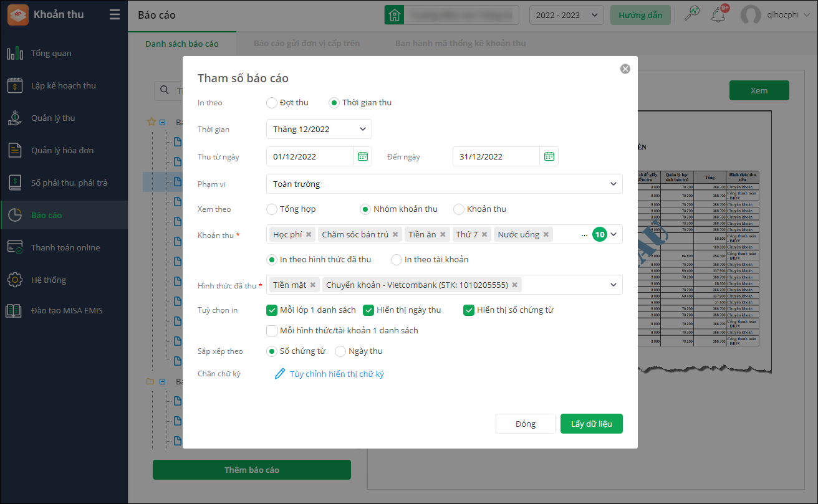
Task: Click the star icon in report tree
Action: pos(151,122)
